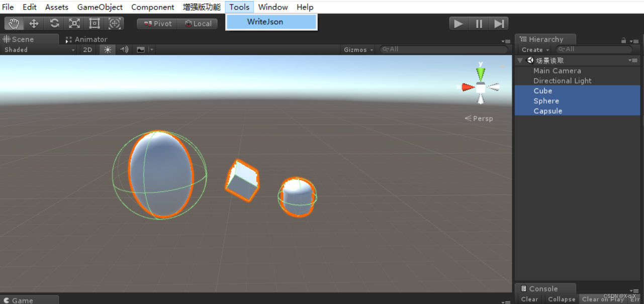
Task: Open the Tools menu
Action: click(x=239, y=7)
